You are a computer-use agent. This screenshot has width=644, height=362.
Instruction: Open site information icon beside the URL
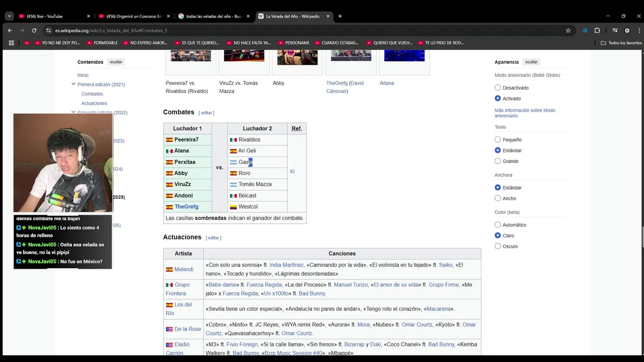(x=49, y=30)
